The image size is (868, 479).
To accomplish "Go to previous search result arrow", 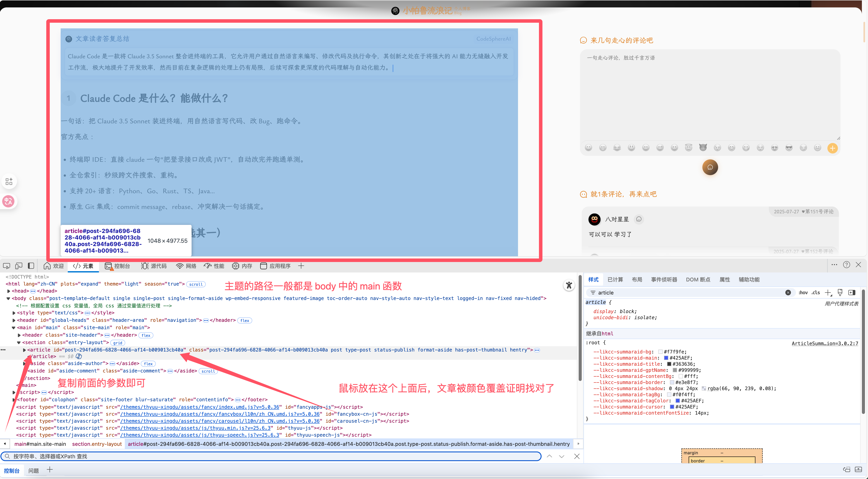I will coord(549,457).
